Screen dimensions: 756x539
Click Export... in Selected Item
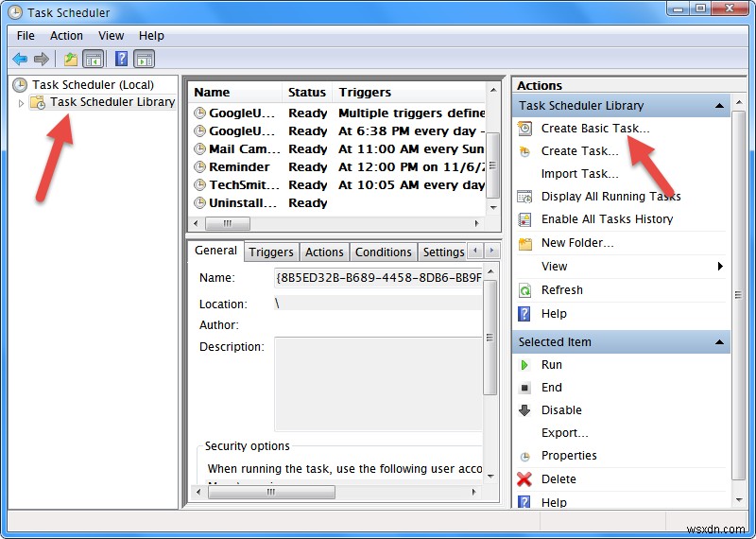(564, 433)
